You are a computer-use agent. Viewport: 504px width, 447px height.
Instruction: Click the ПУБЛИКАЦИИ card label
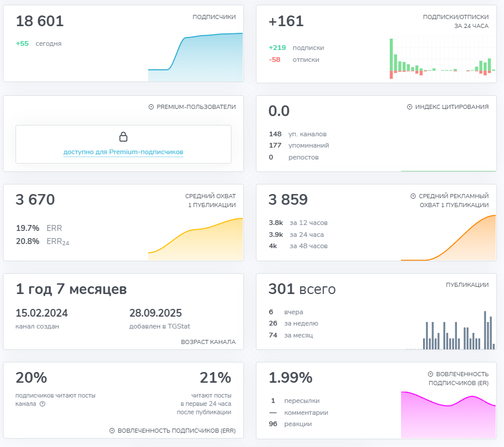tap(467, 285)
